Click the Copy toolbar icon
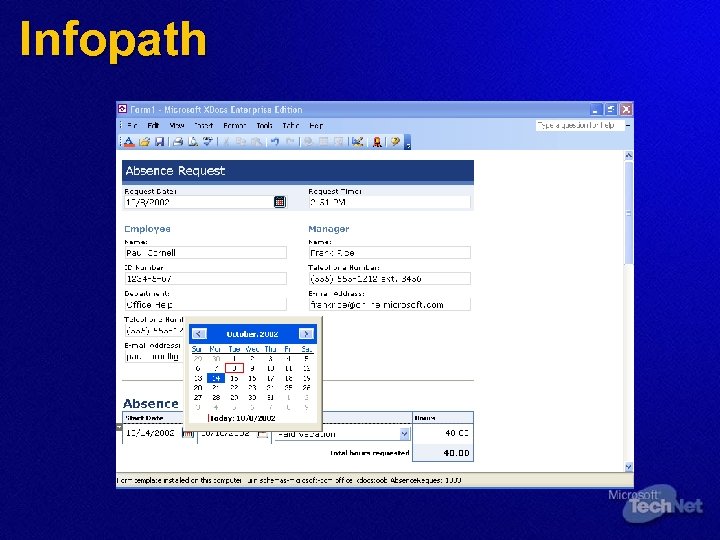The width and height of the screenshot is (720, 540). [241, 142]
